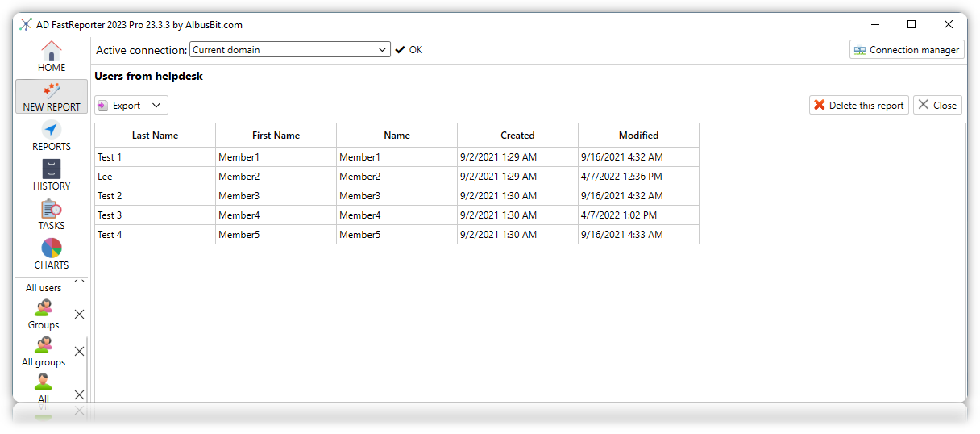Screen dimensions: 980x434
Task: Sort by First Name column header
Action: 276,136
